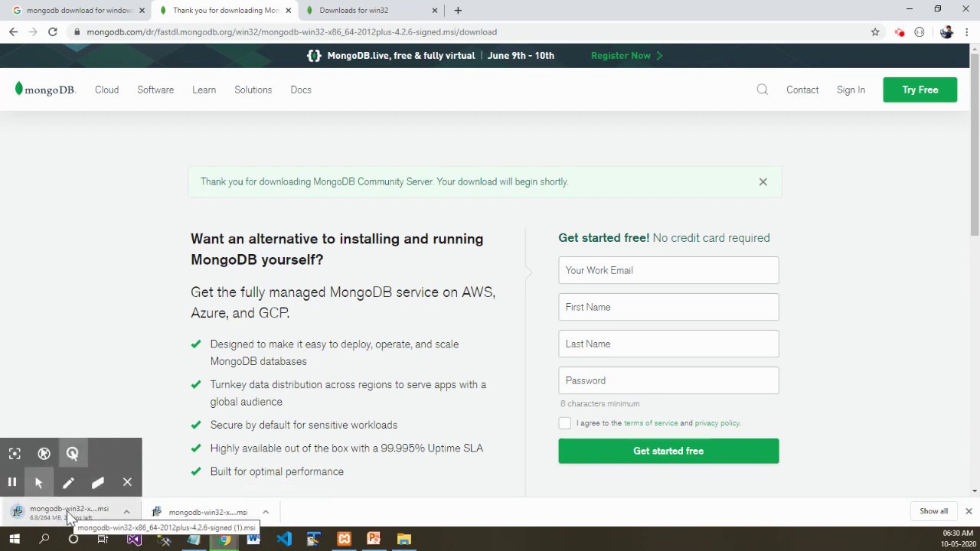
Task: Click the Try Free button
Action: coord(920,90)
